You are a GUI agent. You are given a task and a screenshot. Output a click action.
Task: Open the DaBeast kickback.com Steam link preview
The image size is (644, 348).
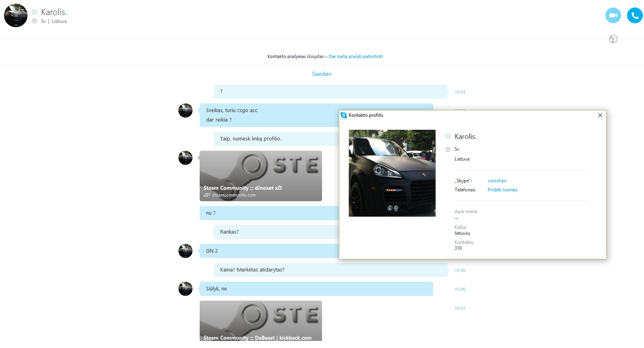[x=260, y=321]
